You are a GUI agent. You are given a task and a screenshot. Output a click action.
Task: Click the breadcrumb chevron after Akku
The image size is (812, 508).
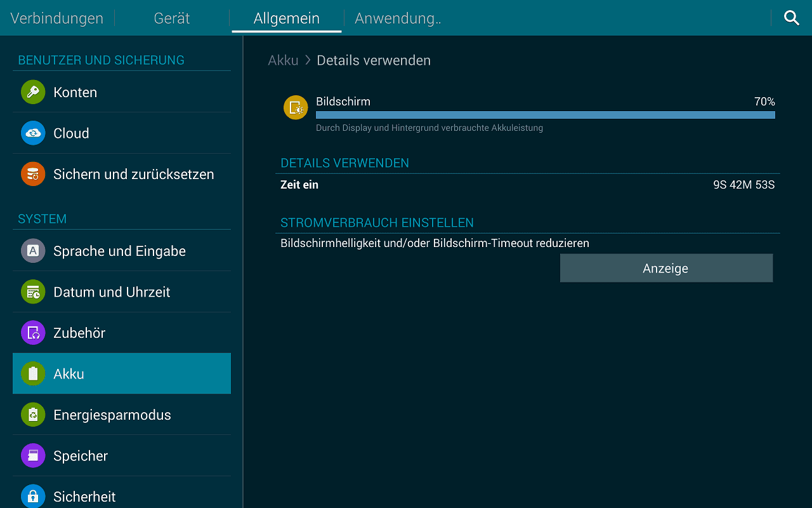coord(308,60)
